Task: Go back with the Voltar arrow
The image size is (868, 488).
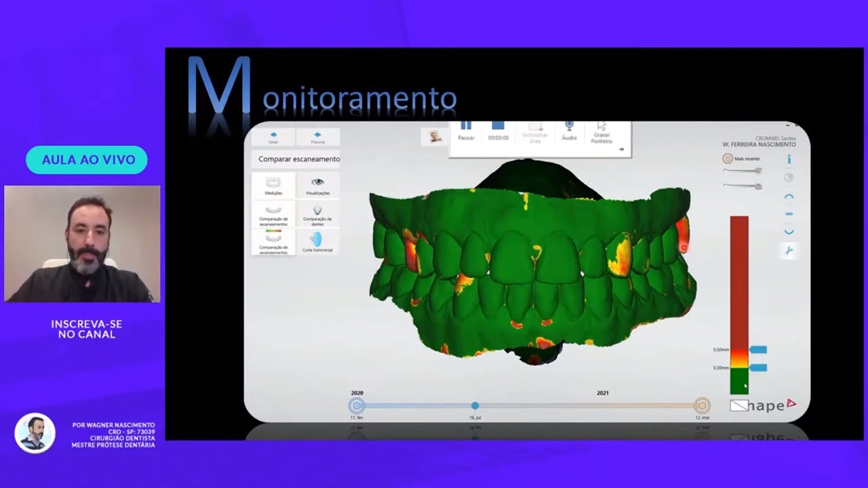Action: pyautogui.click(x=273, y=137)
